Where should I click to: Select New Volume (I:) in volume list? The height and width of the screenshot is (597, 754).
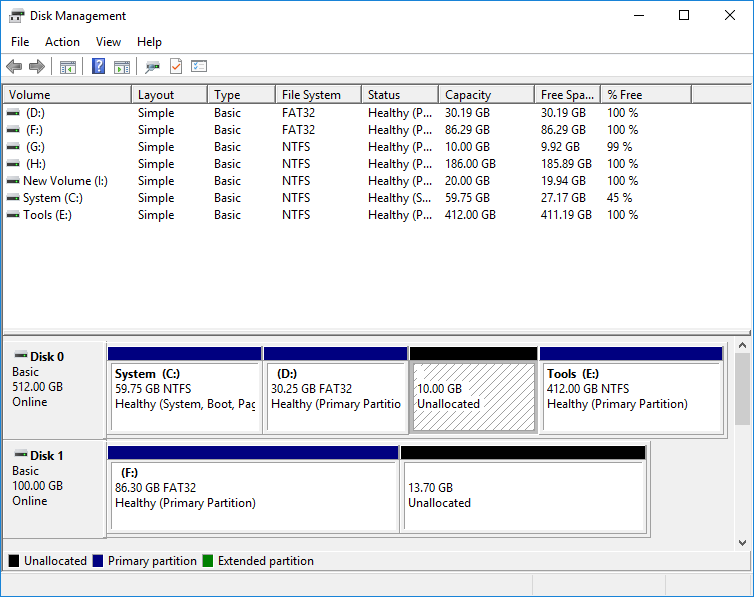click(x=65, y=181)
